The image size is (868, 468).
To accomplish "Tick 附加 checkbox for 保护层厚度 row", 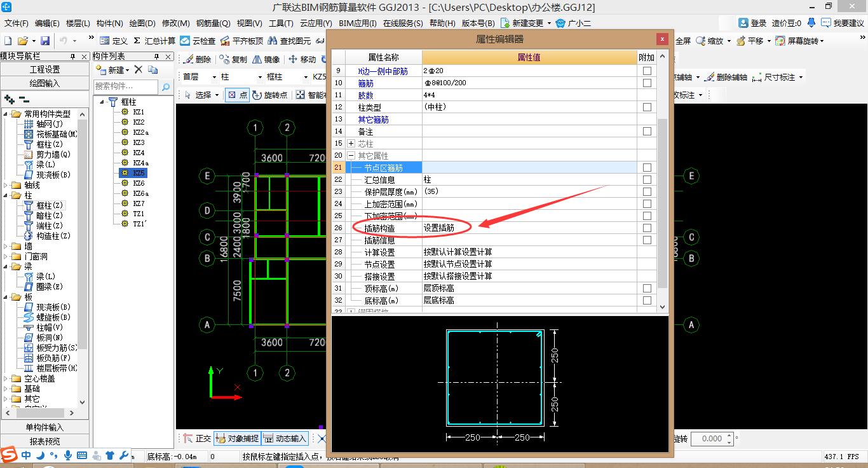I will 647,192.
